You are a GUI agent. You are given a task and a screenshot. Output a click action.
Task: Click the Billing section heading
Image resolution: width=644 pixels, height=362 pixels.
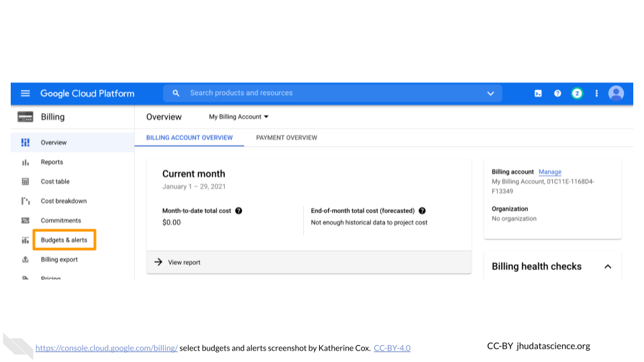tap(52, 117)
